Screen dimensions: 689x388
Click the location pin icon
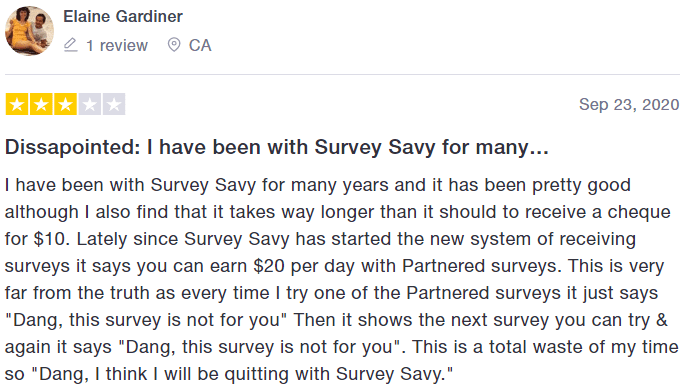pyautogui.click(x=174, y=45)
